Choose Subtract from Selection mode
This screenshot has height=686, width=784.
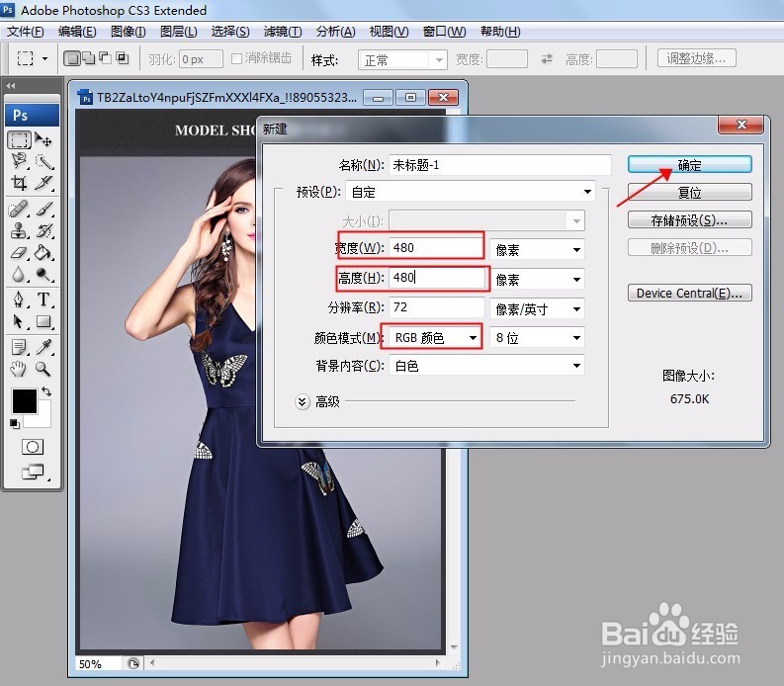105,58
